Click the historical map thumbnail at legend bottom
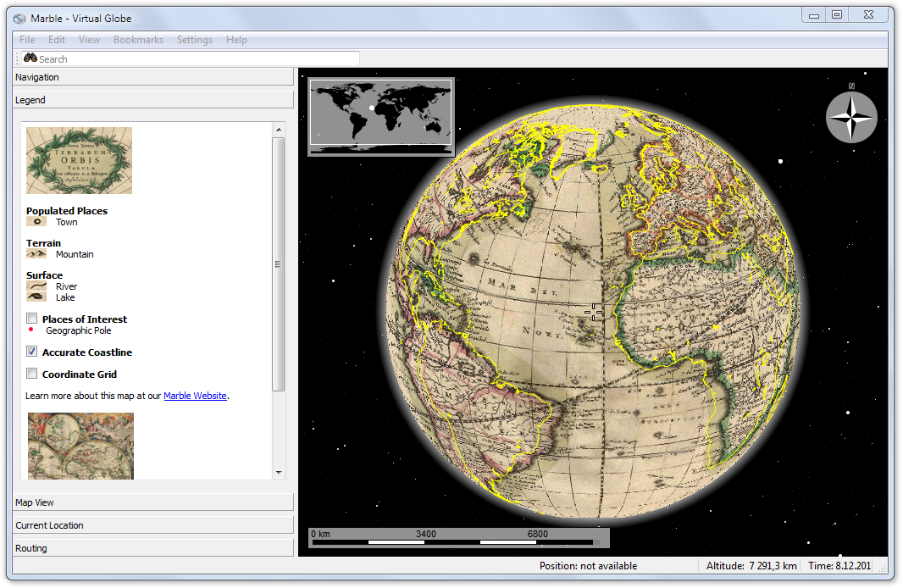Screen dimensions: 903x588 coord(80,446)
